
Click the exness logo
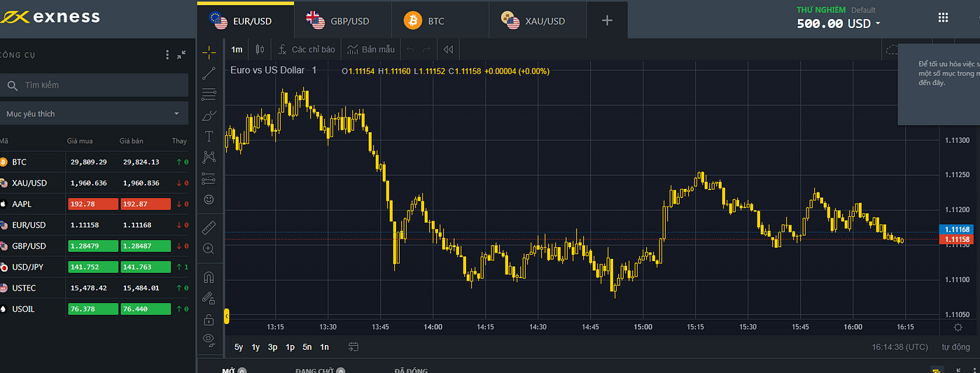click(50, 17)
